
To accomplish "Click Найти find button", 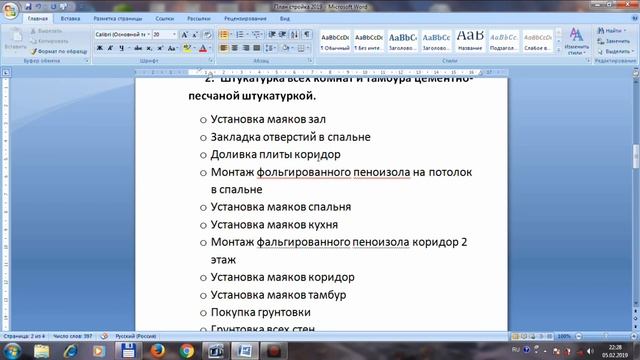I will [x=611, y=31].
